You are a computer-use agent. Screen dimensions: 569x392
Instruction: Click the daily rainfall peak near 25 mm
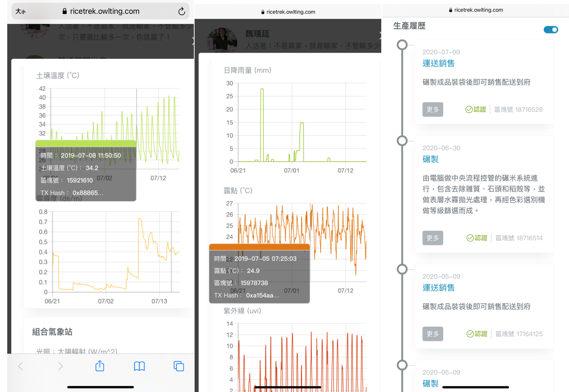[x=262, y=89]
